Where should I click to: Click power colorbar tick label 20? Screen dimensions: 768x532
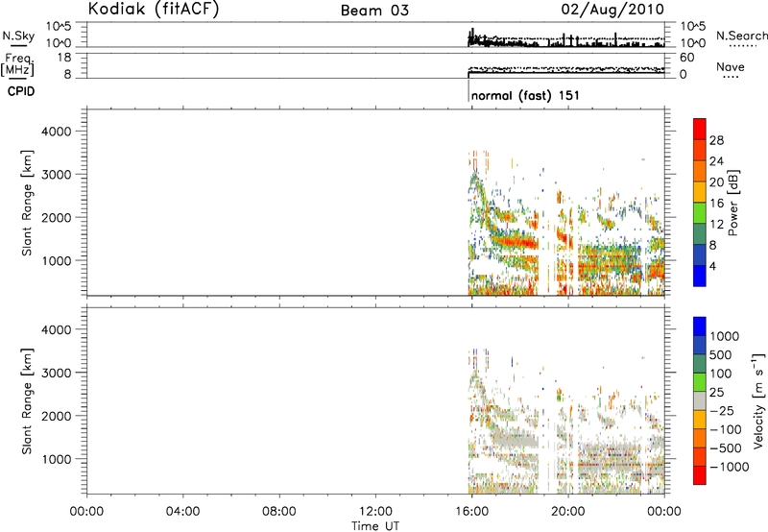click(x=716, y=182)
